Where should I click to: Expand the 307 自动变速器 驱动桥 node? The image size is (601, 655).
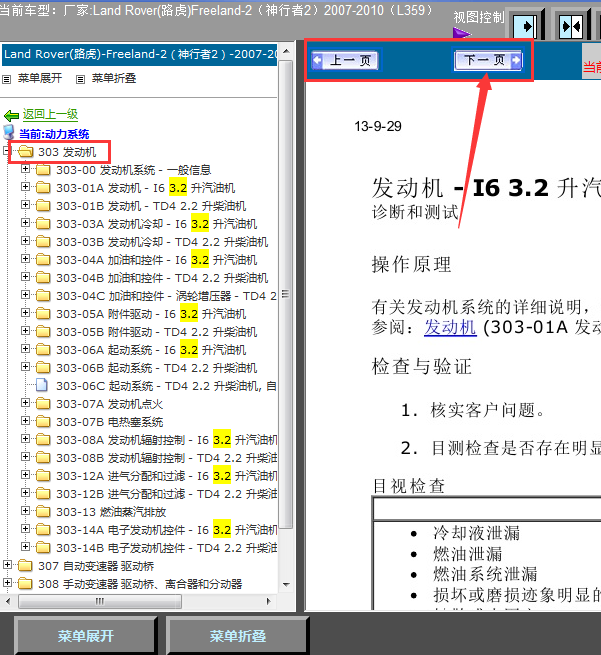(x=7, y=565)
